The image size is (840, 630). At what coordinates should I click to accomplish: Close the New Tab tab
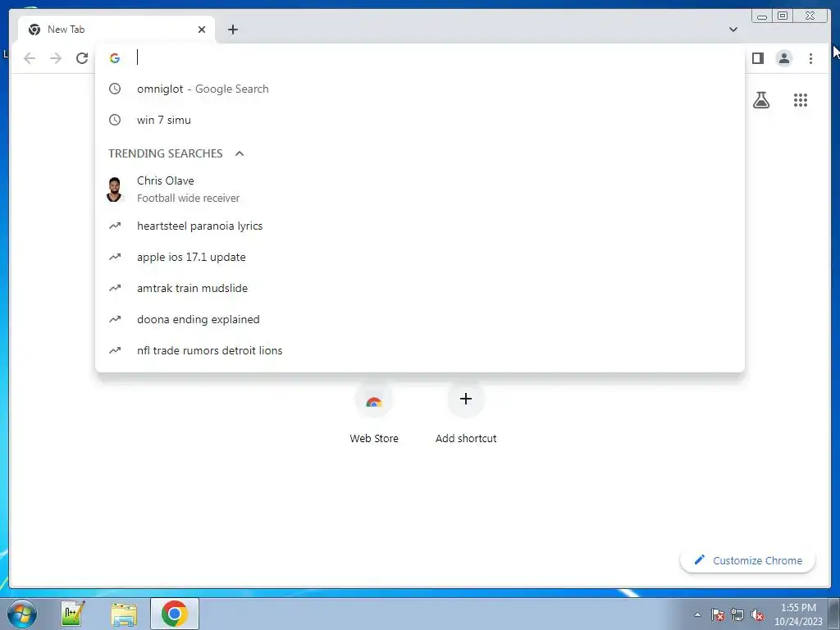point(202,30)
